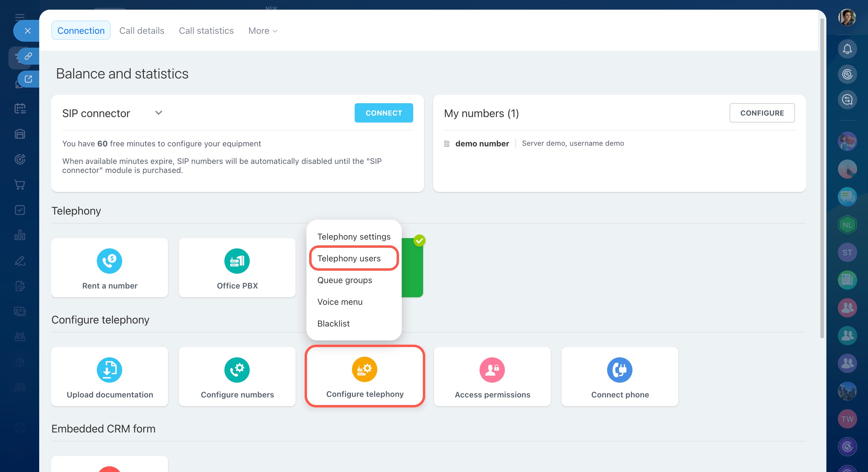This screenshot has width=868, height=472.
Task: Open slider in new window icon
Action: [28, 79]
